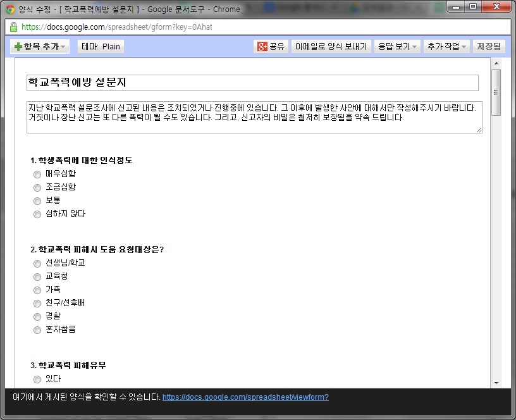Select the 교육청 radio option

click(37, 277)
